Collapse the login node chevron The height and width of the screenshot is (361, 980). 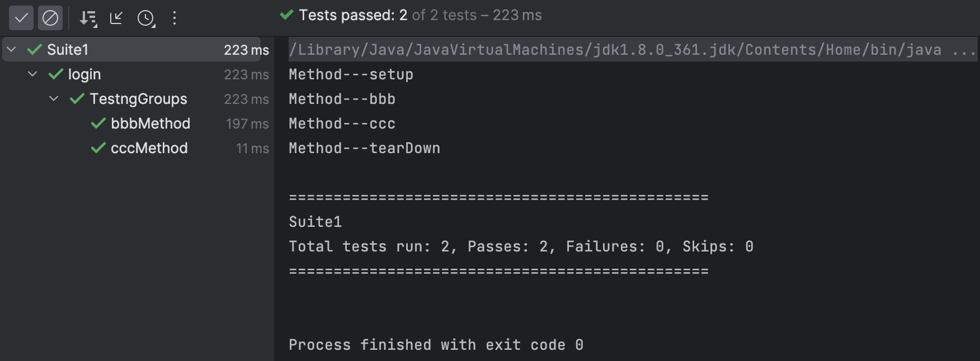point(32,74)
